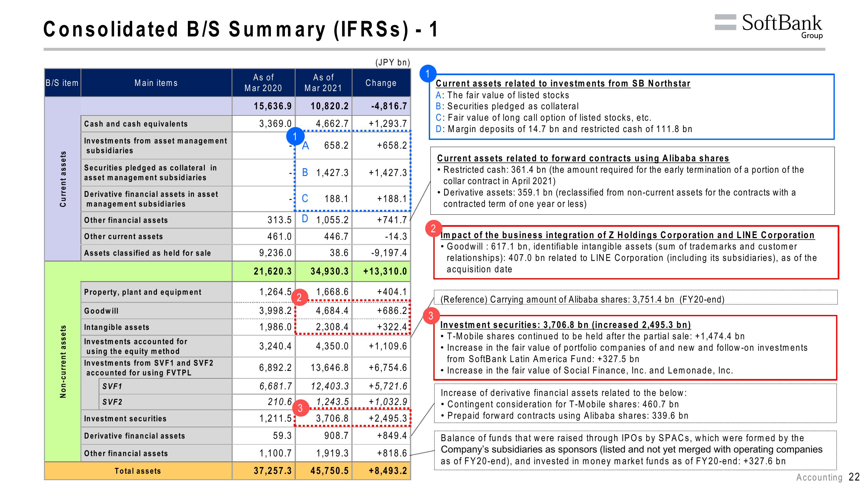Click the 'As of Mar 2021' column header
This screenshot has height=488, width=868.
(x=323, y=83)
